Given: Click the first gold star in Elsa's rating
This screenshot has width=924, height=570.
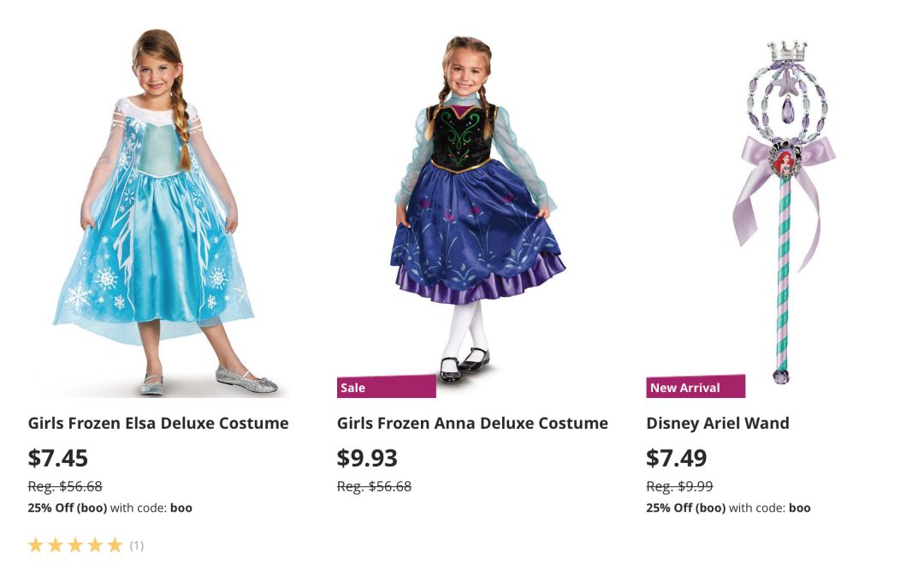Looking at the screenshot, I should coord(36,545).
